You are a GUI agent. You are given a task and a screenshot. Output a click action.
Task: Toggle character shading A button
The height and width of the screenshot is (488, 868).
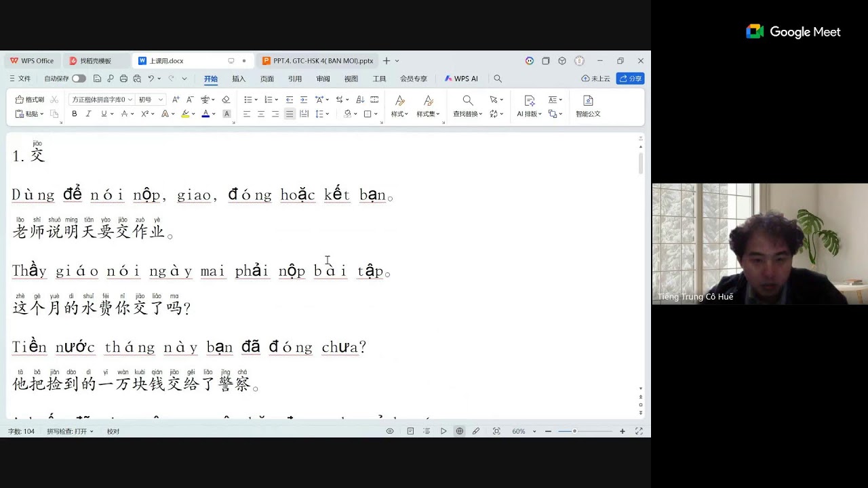point(226,114)
